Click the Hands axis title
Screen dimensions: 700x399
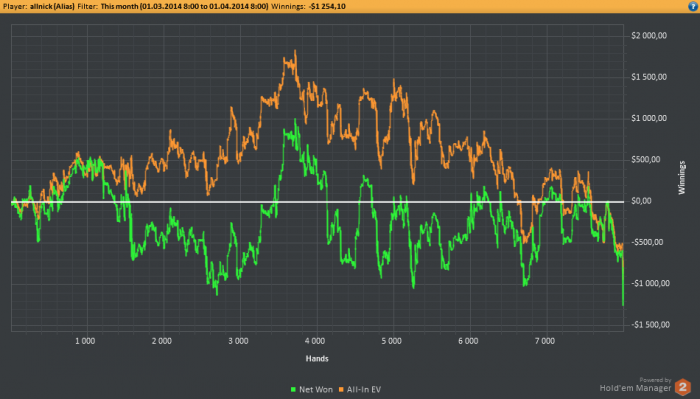(x=317, y=358)
